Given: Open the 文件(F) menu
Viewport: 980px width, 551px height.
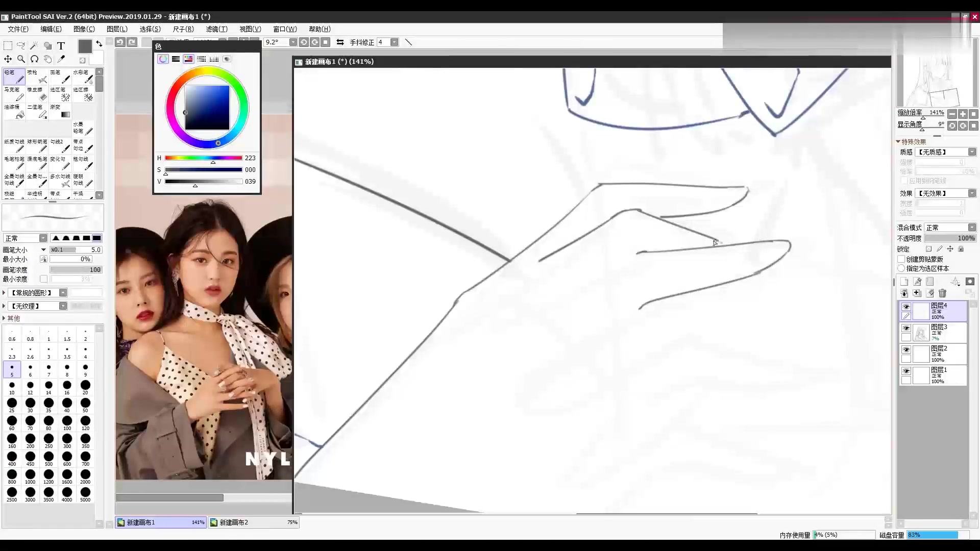Looking at the screenshot, I should 18,29.
